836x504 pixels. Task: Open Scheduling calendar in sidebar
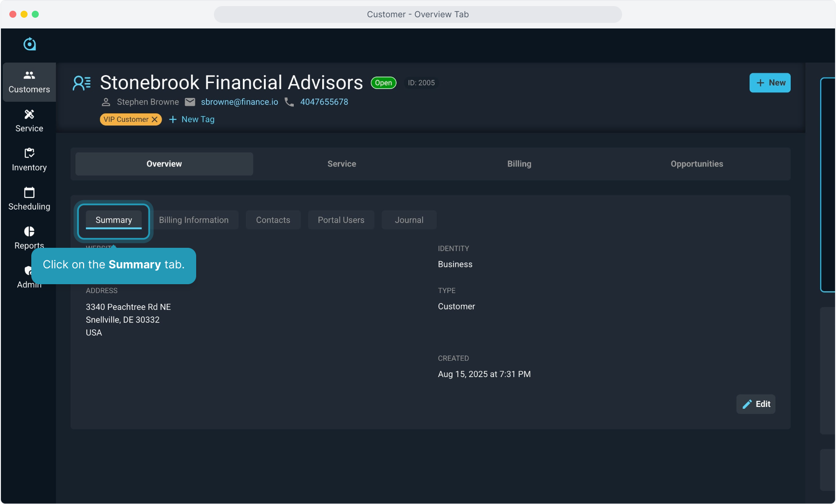[x=29, y=199]
